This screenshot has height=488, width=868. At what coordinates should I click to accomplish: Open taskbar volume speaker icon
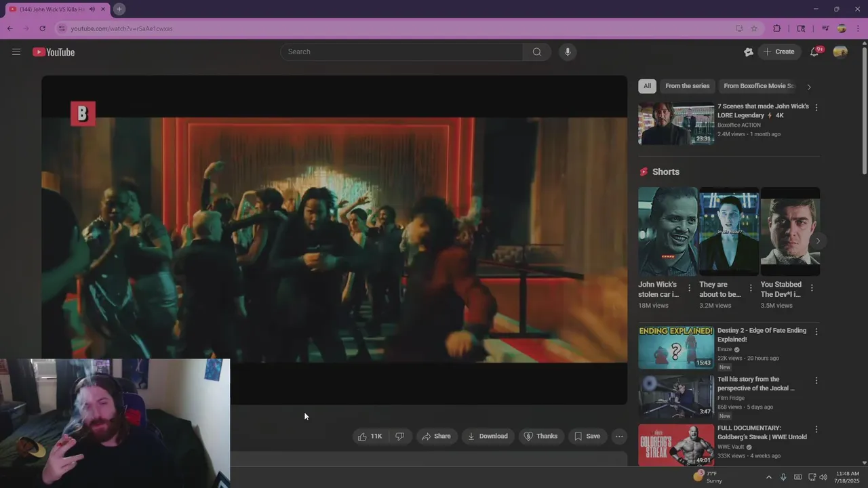click(823, 477)
